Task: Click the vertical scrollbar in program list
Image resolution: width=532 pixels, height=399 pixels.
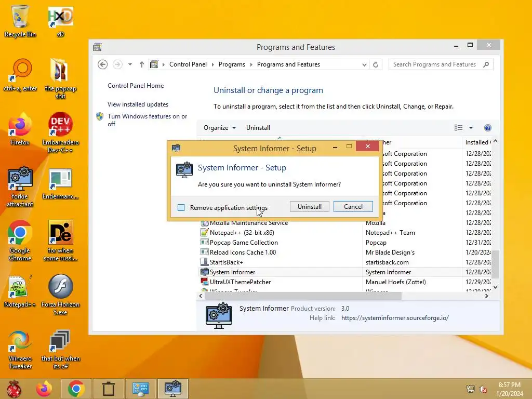Action: pos(495,264)
